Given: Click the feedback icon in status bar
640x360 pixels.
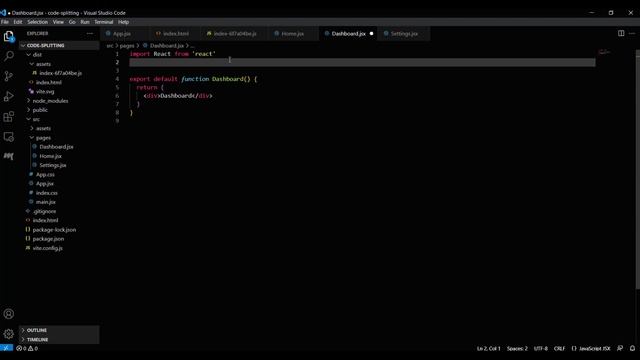Looking at the screenshot, I should (620, 348).
